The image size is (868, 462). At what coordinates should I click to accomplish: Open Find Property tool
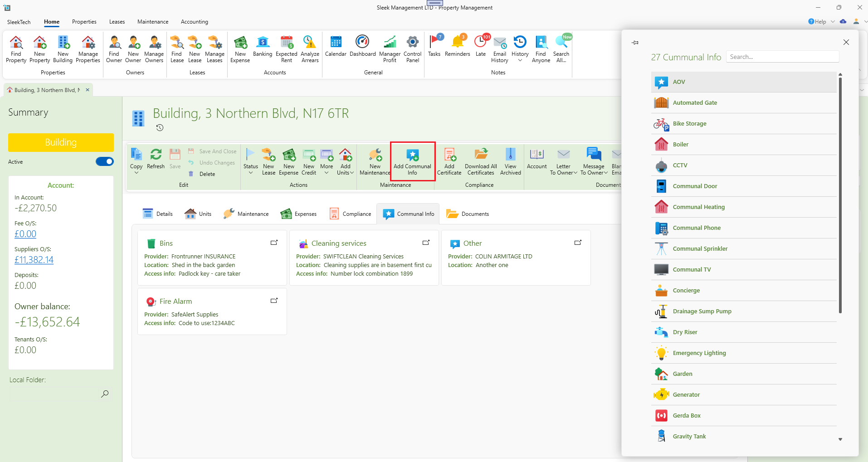[x=16, y=49]
